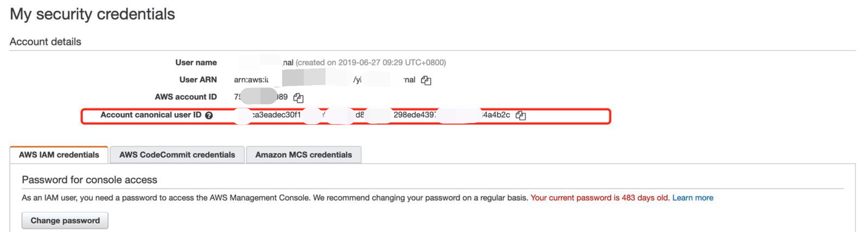Copy the account canonical user ID
868x232 pixels.
click(x=521, y=115)
